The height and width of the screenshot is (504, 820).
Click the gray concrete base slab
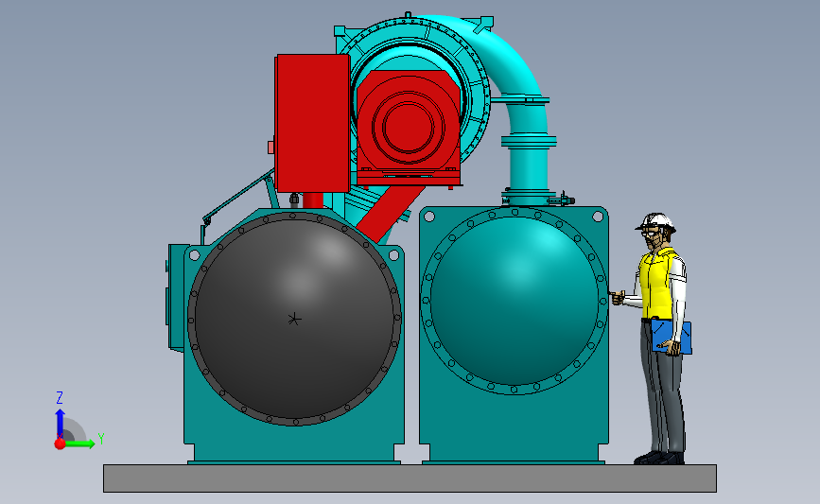[x=410, y=478]
